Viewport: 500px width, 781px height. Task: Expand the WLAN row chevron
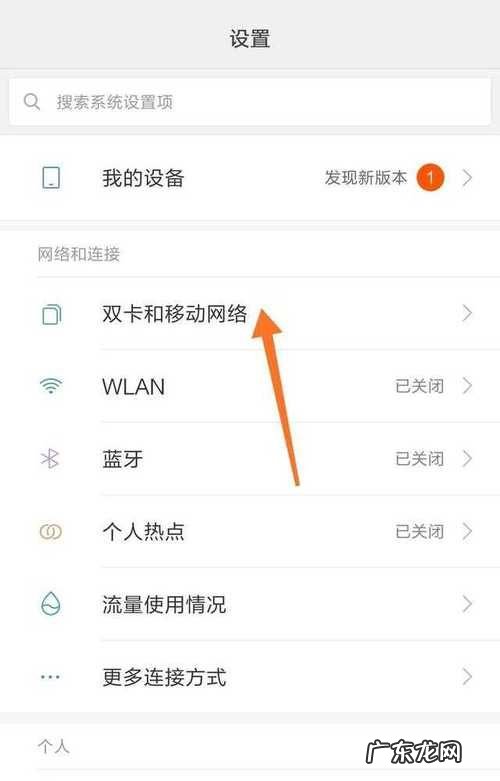click(467, 386)
